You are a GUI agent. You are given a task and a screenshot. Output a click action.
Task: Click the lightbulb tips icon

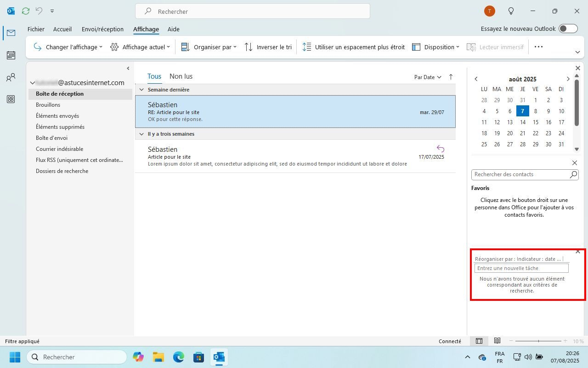pyautogui.click(x=511, y=11)
